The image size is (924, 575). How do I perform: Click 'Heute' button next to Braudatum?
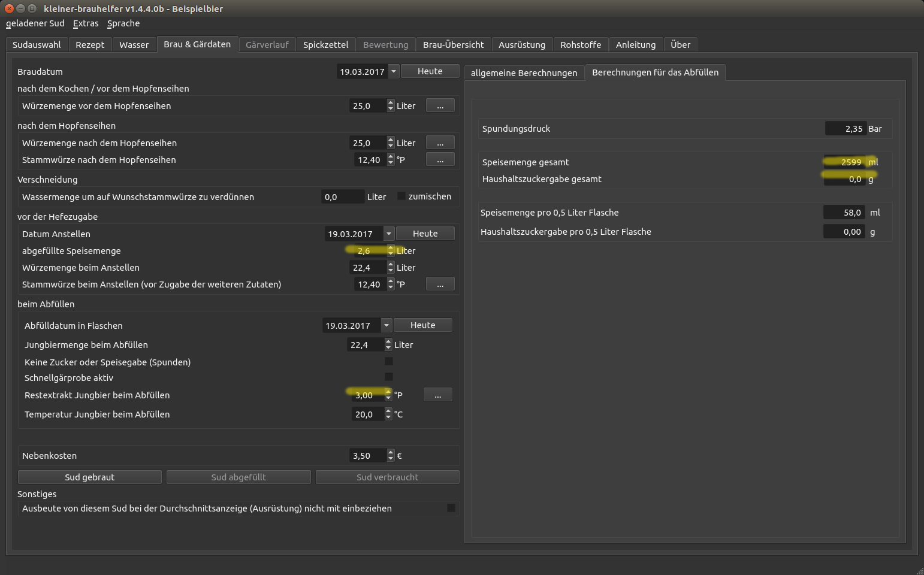point(430,71)
